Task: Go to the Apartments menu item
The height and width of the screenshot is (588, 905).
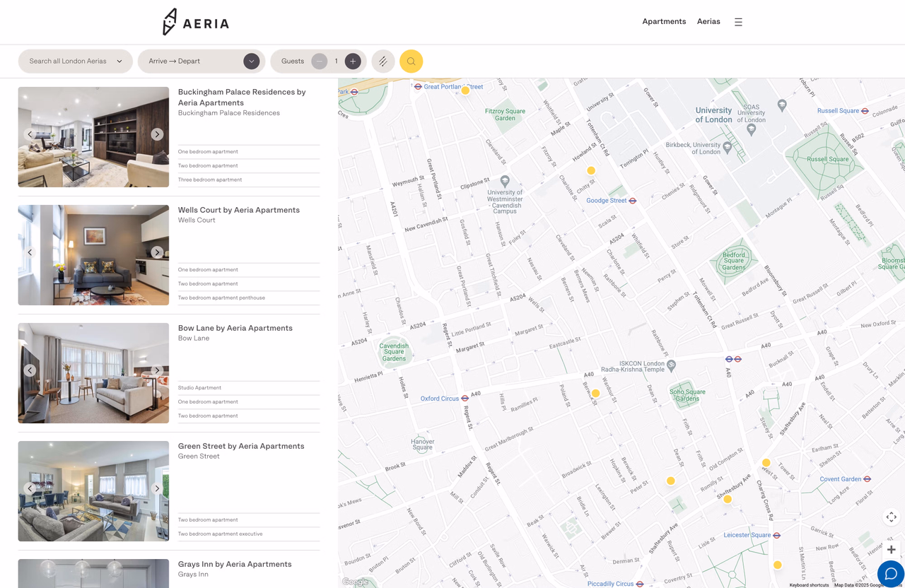Action: point(664,21)
